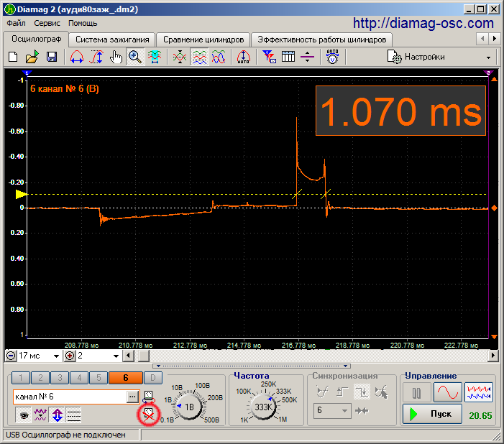The image size is (504, 444).
Task: Click the purple line with arrows icon
Action: 307,57
